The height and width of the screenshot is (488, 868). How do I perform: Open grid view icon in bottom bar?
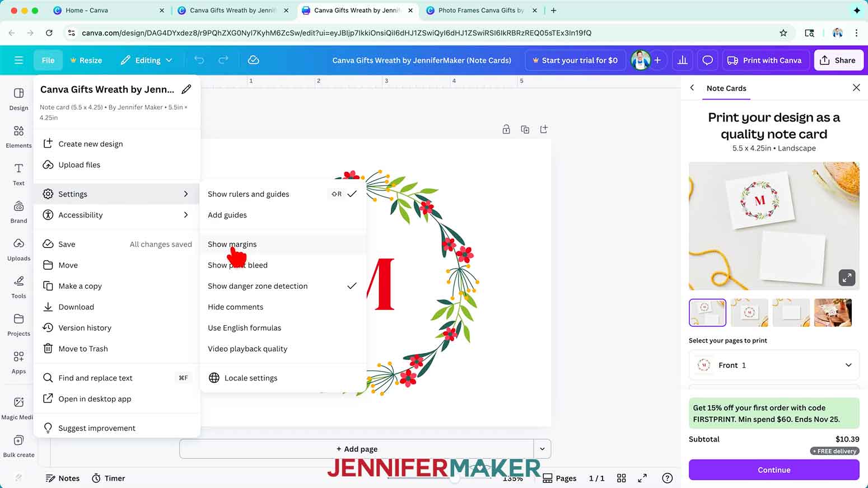click(x=621, y=478)
